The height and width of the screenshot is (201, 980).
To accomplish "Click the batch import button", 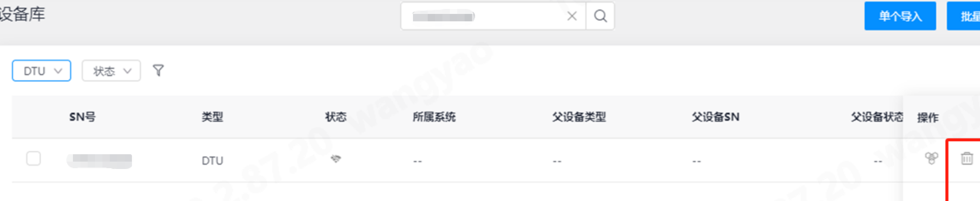I will [964, 16].
